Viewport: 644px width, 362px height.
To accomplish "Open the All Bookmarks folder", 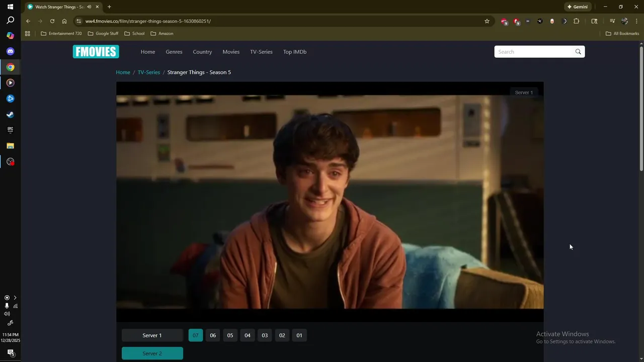I will (x=622, y=34).
